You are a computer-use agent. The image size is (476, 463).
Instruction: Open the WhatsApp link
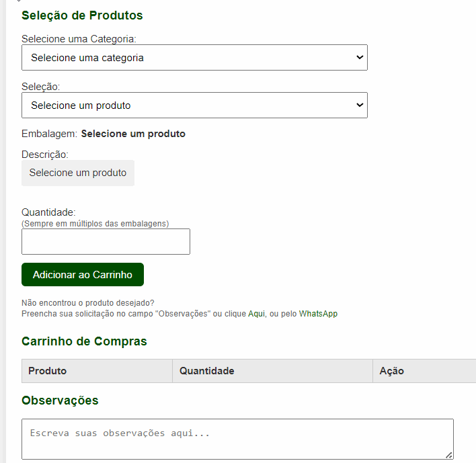318,314
